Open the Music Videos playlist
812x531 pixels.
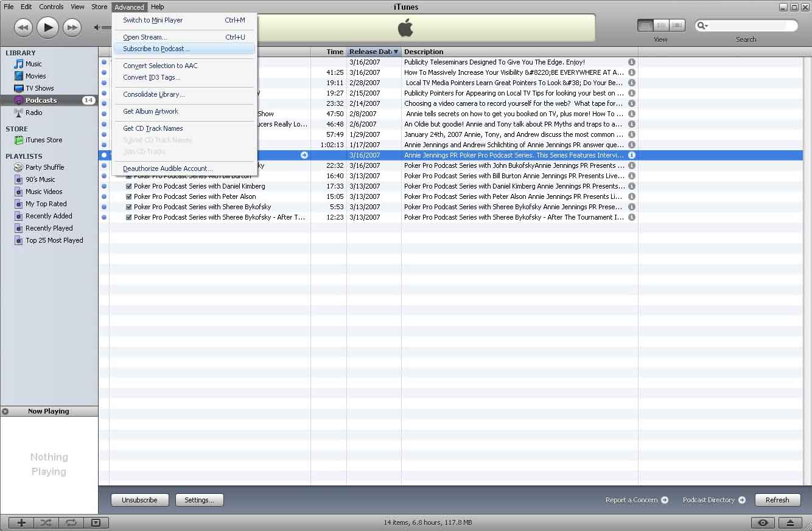[44, 192]
